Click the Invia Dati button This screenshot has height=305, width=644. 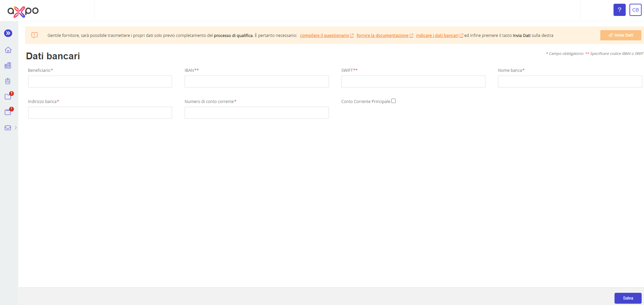pyautogui.click(x=621, y=35)
